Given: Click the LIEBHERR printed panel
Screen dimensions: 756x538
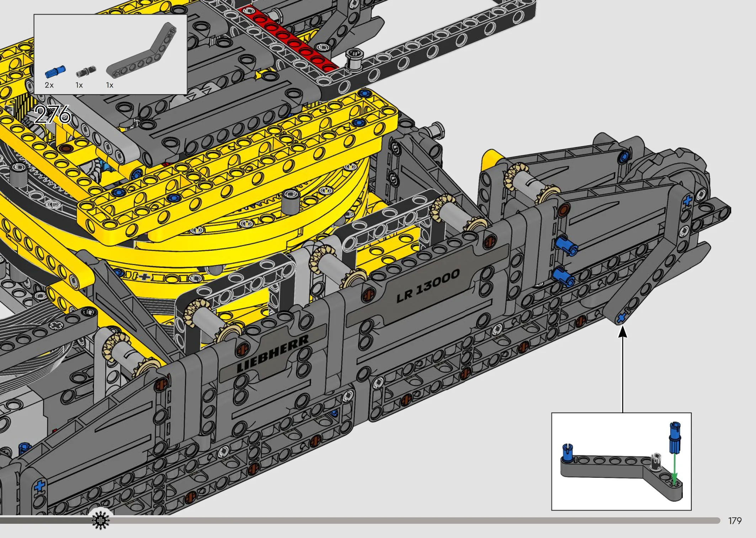Looking at the screenshot, I should pyautogui.click(x=273, y=354).
